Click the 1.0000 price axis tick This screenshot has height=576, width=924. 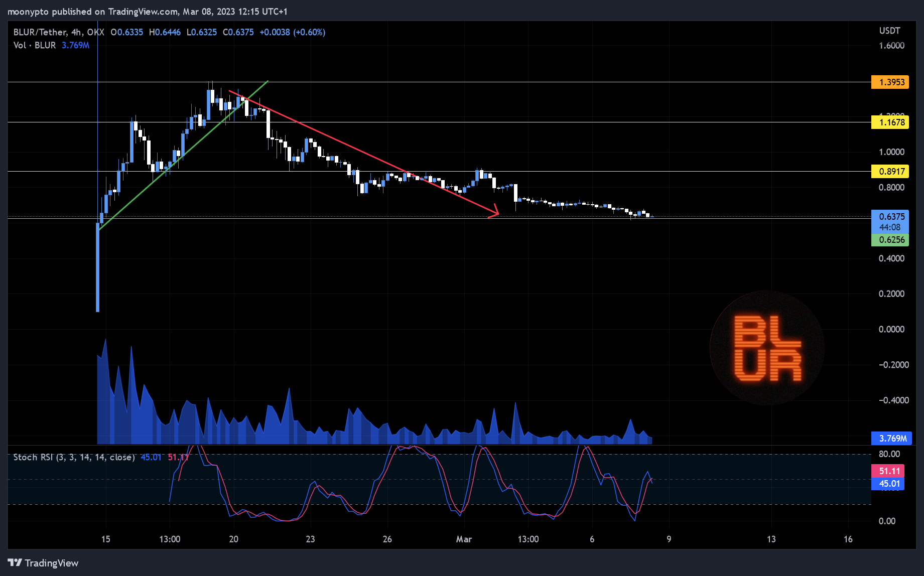pyautogui.click(x=891, y=152)
